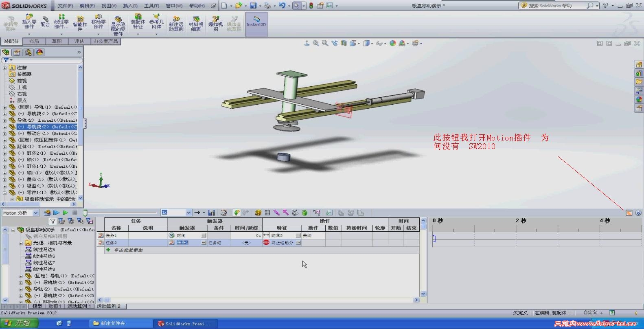Toggle Filter Selected in MotionManager tree
The height and width of the screenshot is (329, 644).
[x=80, y=221]
